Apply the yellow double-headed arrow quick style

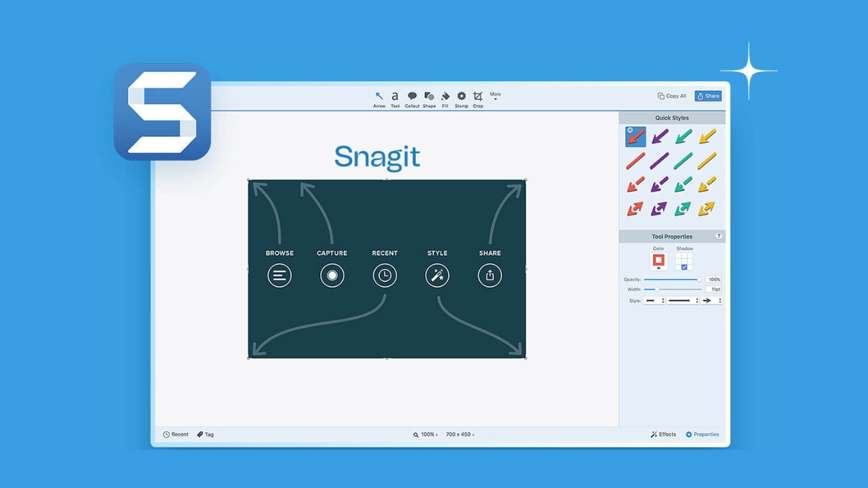[x=707, y=209]
